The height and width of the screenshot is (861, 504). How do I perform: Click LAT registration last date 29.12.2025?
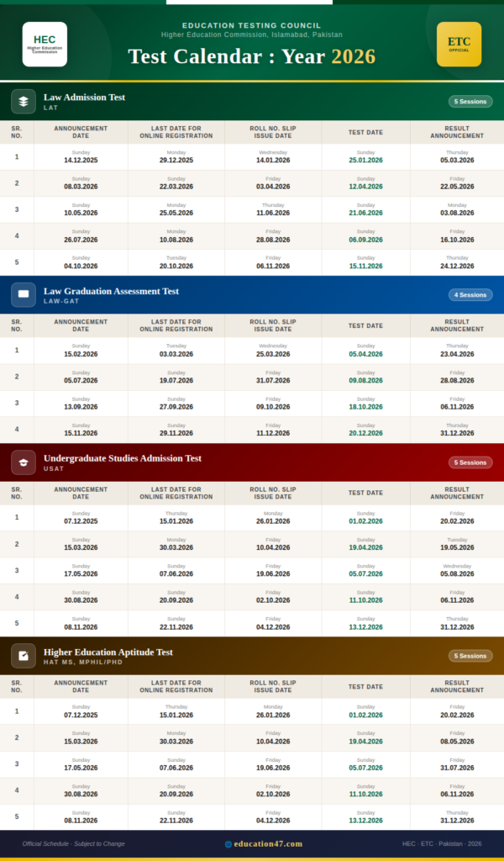(x=176, y=161)
